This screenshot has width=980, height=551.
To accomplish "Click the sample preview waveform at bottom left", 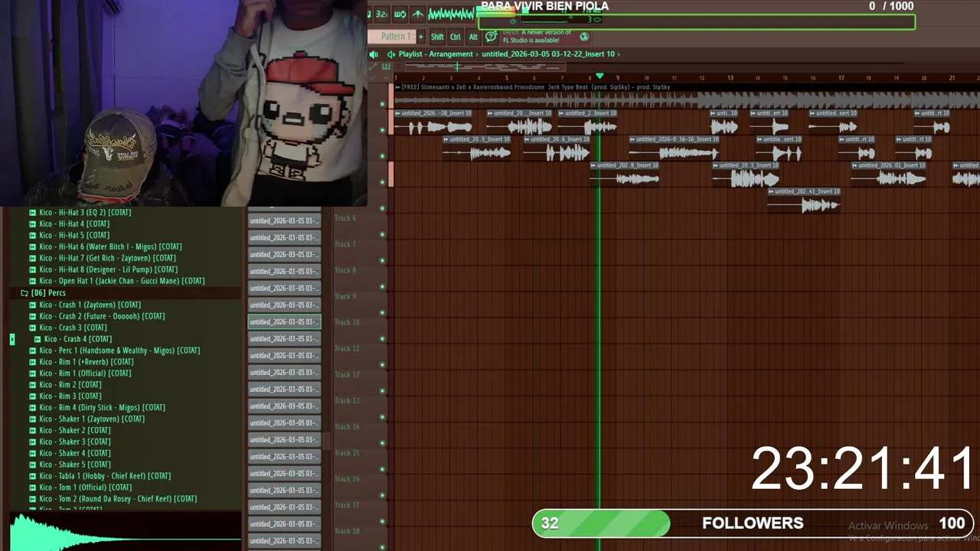I will [126, 530].
